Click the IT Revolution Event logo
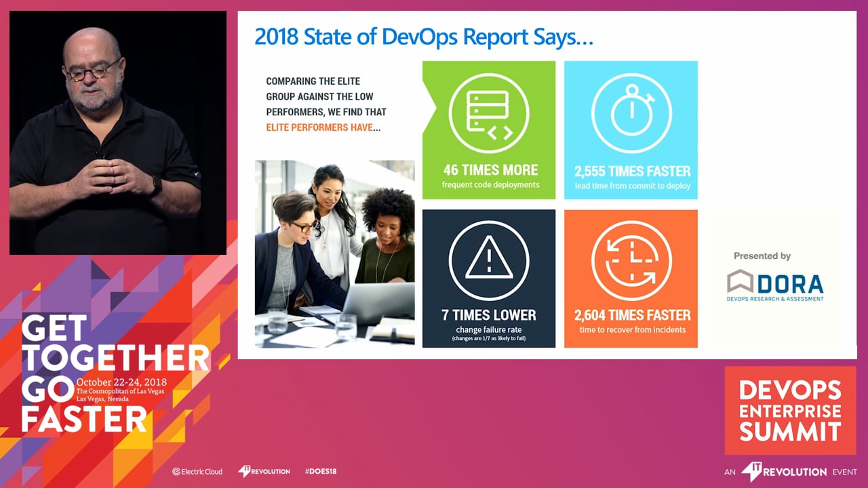Viewport: 868px width, 488px height. coord(791,471)
